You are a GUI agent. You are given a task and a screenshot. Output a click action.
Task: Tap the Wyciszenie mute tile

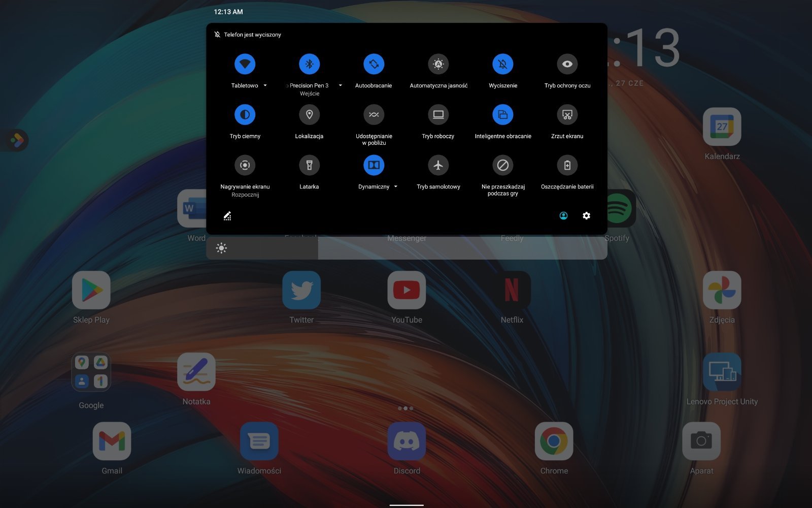(x=502, y=64)
